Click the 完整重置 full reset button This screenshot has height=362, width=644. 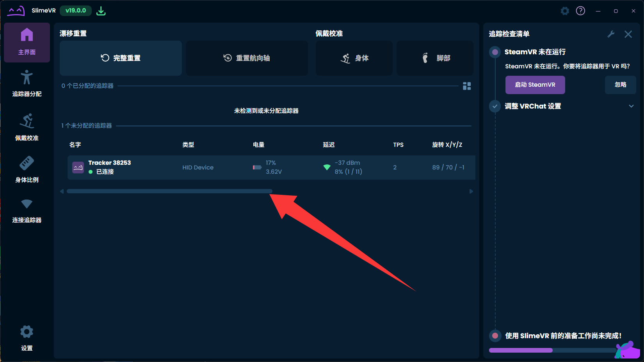[x=121, y=58]
